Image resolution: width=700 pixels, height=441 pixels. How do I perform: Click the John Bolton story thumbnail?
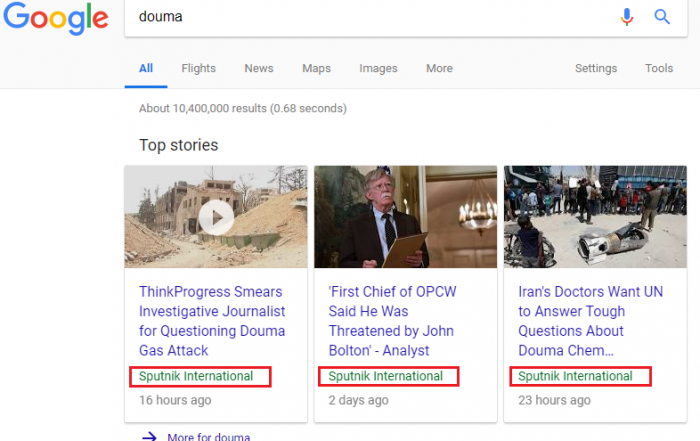pos(405,217)
